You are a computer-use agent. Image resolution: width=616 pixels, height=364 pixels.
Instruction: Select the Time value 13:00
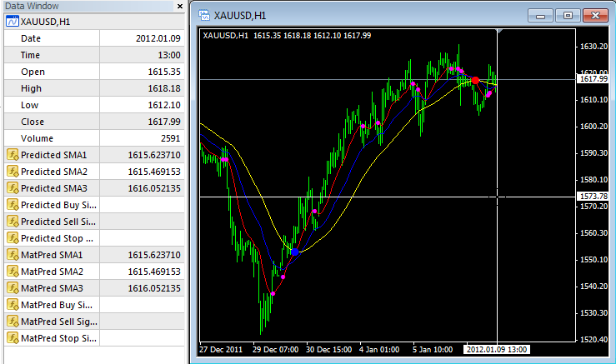[169, 55]
